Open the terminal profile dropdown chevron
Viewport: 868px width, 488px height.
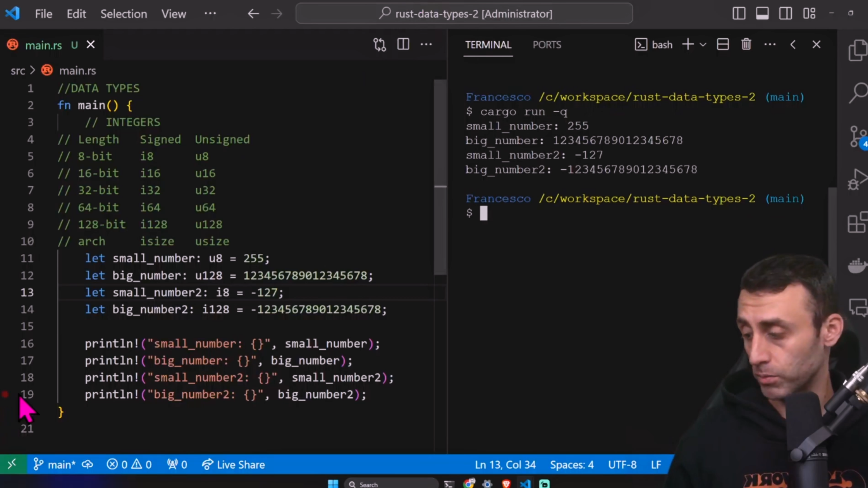tap(703, 45)
